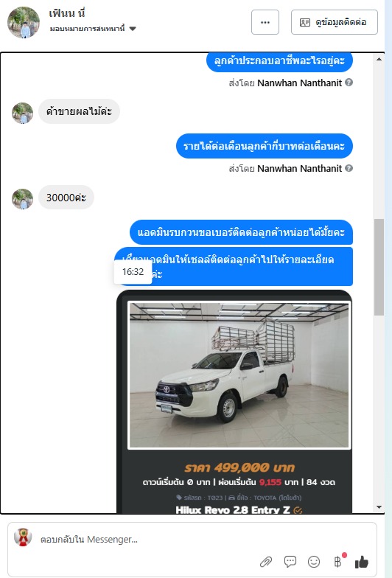This screenshot has width=392, height=578.
Task: Click the chat scrollbar thumb
Action: click(x=379, y=267)
